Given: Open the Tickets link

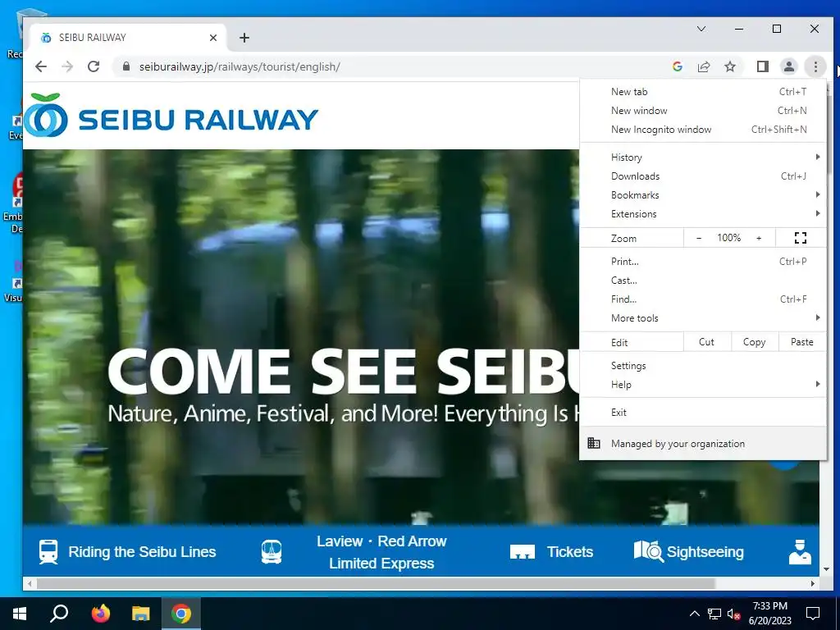Looking at the screenshot, I should pos(569,552).
